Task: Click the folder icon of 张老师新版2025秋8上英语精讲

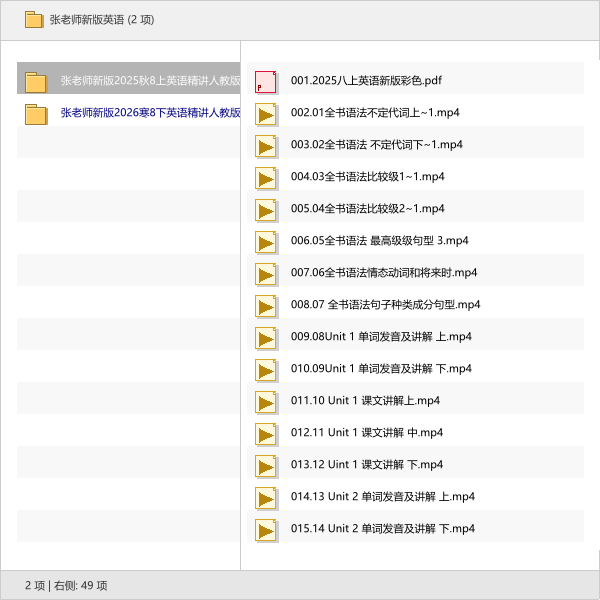Action: click(36, 81)
